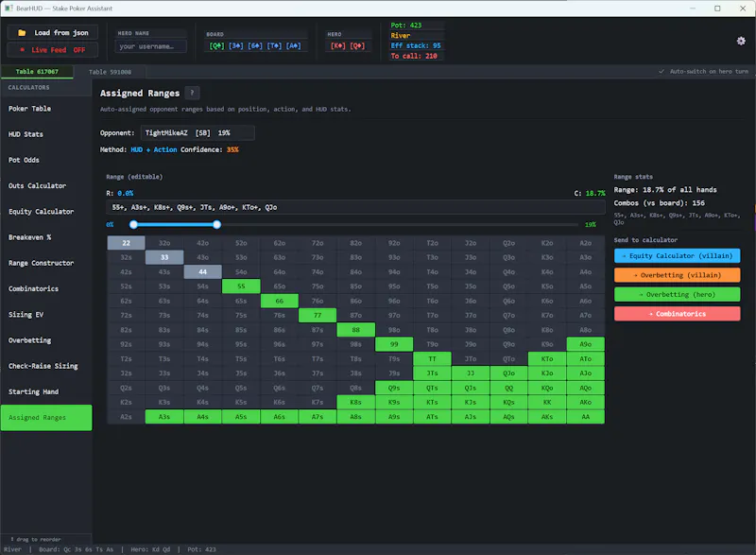756x555 pixels.
Task: Click the Eff stack: 95 value
Action: (x=416, y=45)
